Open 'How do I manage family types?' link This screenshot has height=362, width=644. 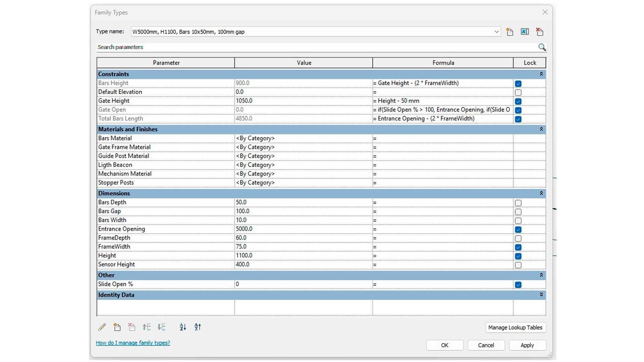pos(133,343)
